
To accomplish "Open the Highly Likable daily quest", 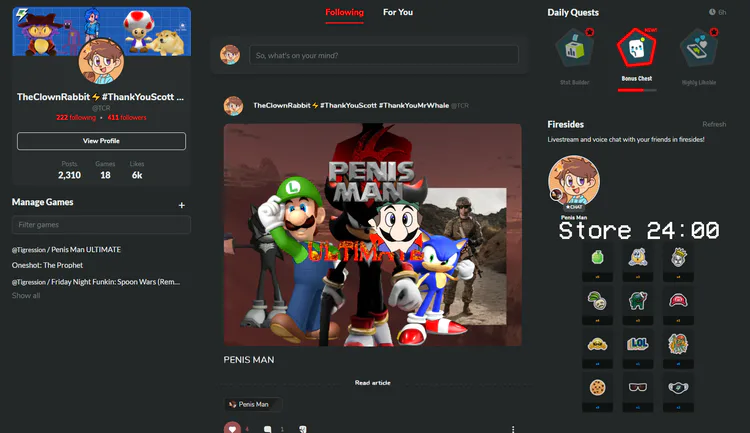I will (699, 48).
